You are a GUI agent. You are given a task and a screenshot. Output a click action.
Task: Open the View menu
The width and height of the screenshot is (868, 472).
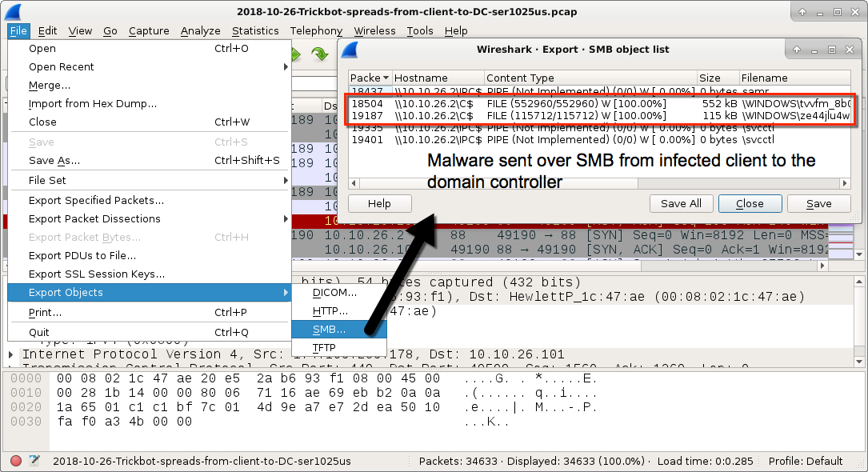coord(80,31)
